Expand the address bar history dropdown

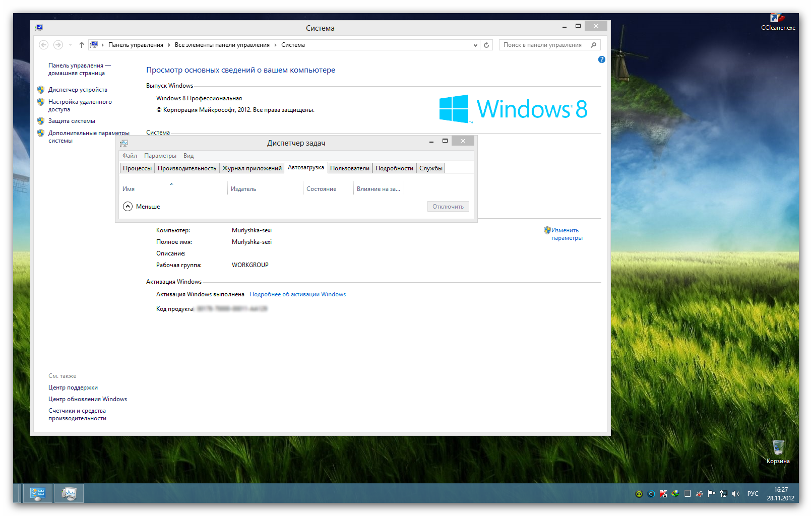[475, 45]
